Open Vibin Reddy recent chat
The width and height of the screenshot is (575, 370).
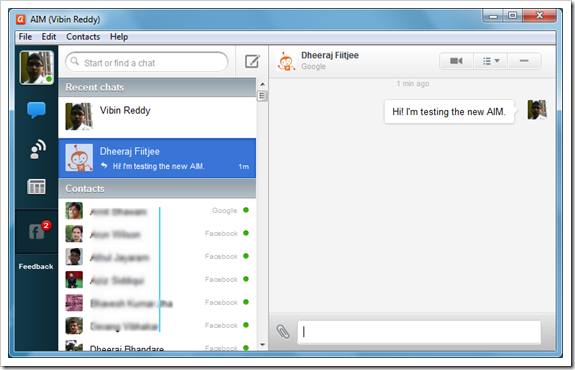(157, 117)
